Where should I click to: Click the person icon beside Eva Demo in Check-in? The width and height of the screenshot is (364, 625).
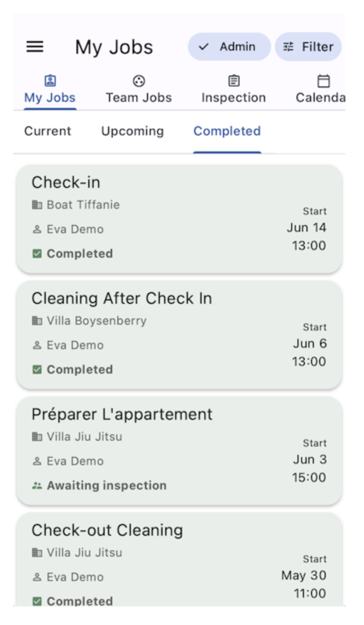(x=37, y=229)
